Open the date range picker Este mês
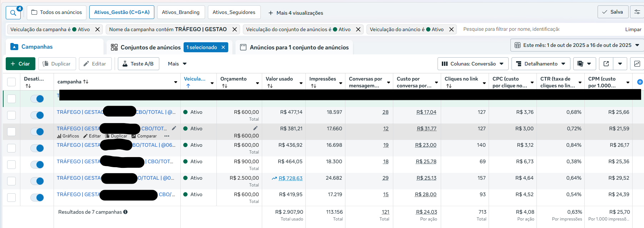The height and width of the screenshot is (228, 644). click(577, 45)
